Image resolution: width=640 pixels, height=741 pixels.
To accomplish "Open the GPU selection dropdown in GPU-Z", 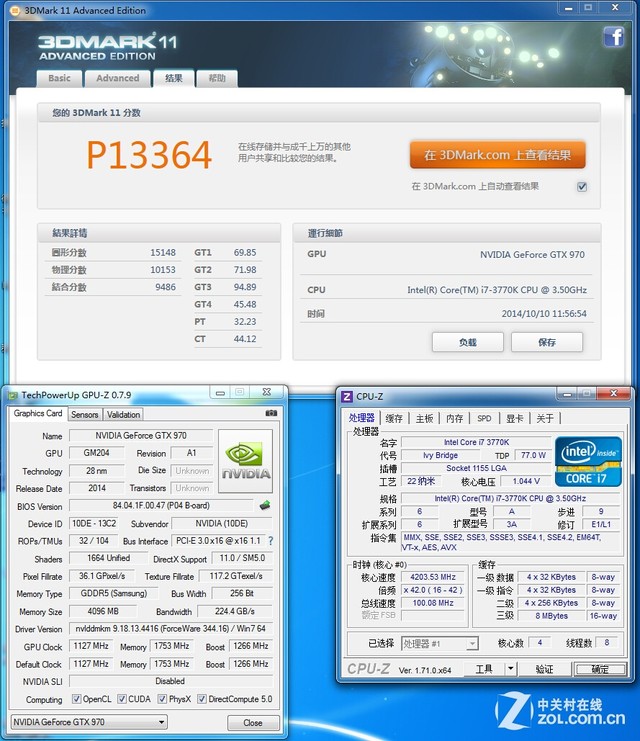I will (x=89, y=722).
